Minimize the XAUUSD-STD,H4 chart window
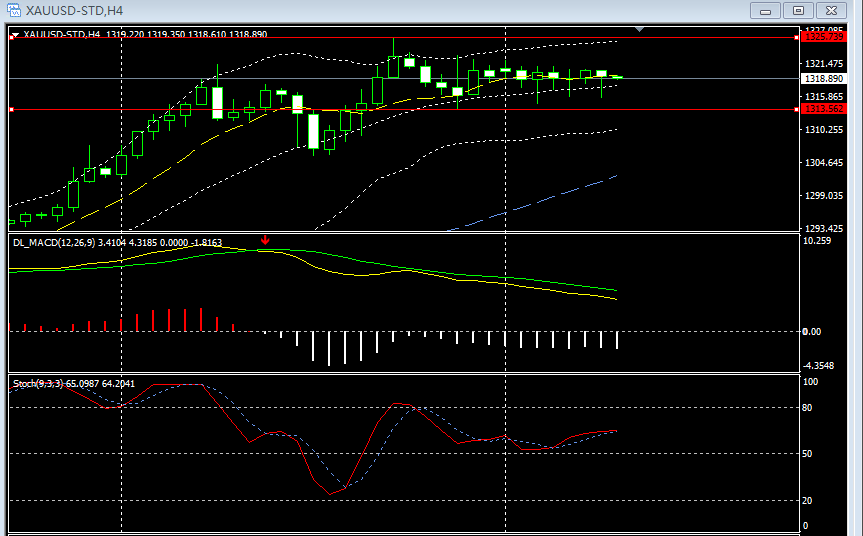Viewport: 863px width, 536px height. point(768,10)
